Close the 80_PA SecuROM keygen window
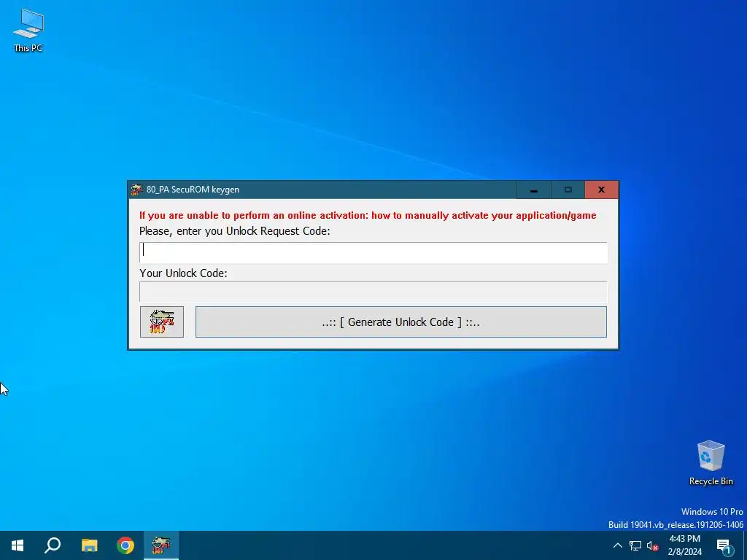747x560 pixels. [x=601, y=190]
